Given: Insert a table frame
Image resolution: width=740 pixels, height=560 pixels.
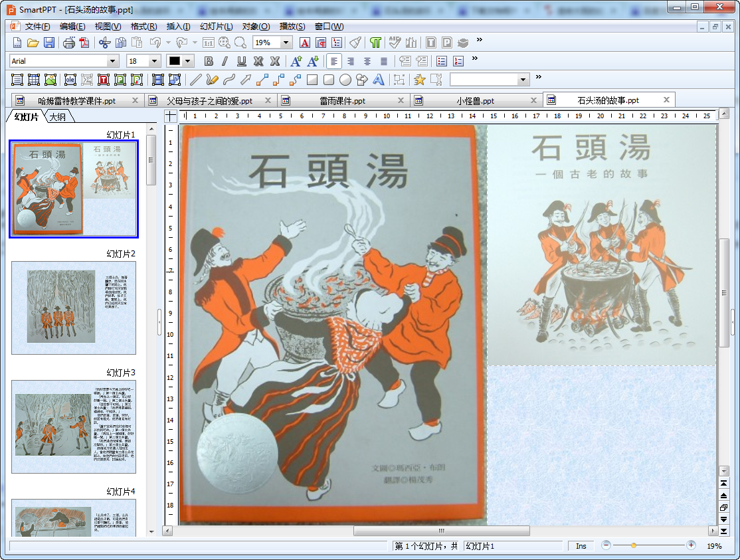Looking at the screenshot, I should 33,80.
